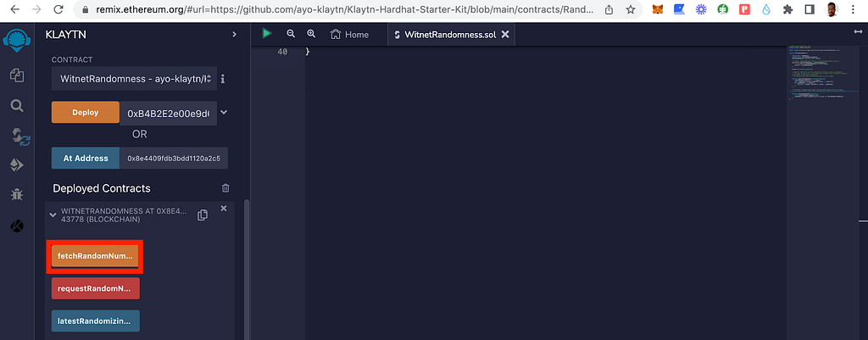This screenshot has width=868, height=340.
Task: Open the Solidity compiler sidebar icon
Action: pyautogui.click(x=20, y=137)
